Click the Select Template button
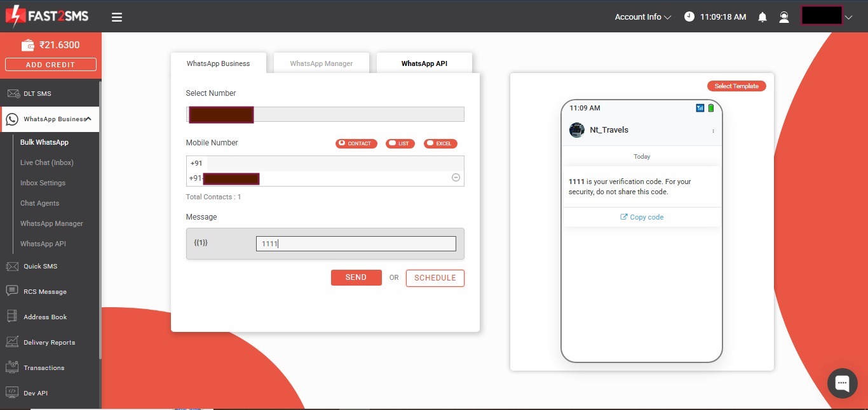 tap(736, 86)
